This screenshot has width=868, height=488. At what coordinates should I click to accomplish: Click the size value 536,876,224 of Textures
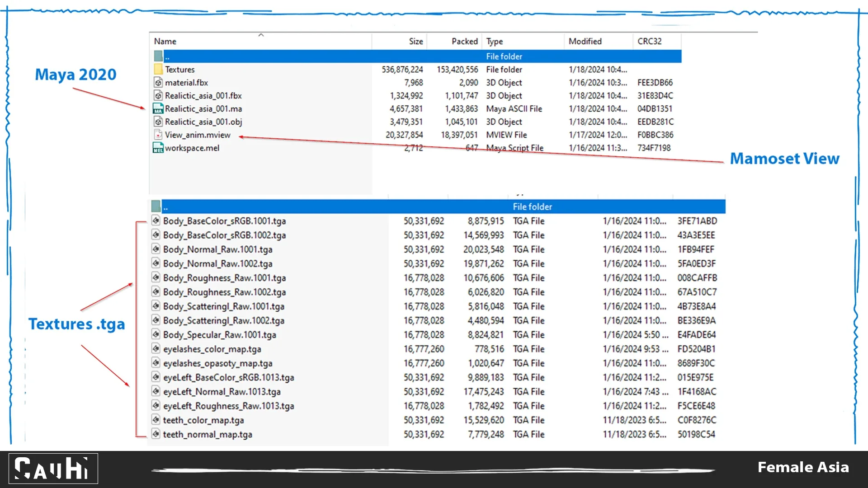click(402, 69)
